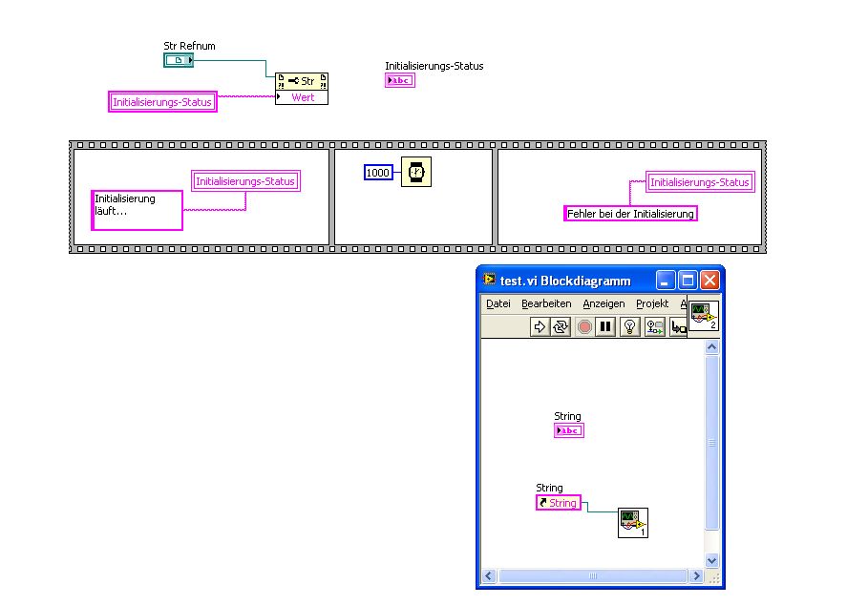The width and height of the screenshot is (868, 605).
Task: Select Initialisierungs-Status abc terminal icon
Action: [400, 80]
